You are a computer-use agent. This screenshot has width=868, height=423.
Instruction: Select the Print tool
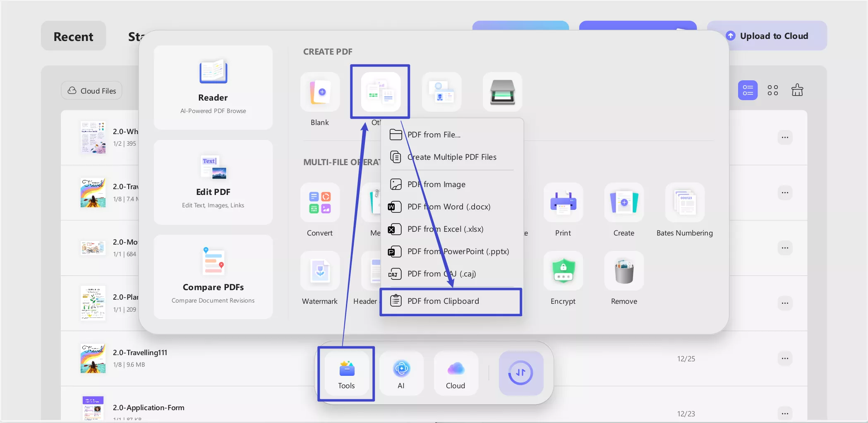tap(563, 203)
